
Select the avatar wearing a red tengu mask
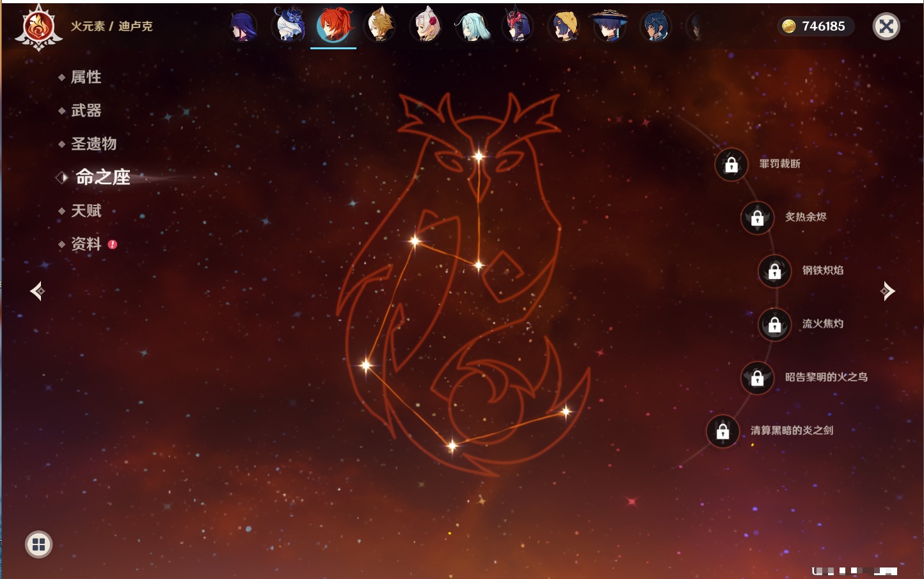(518, 26)
